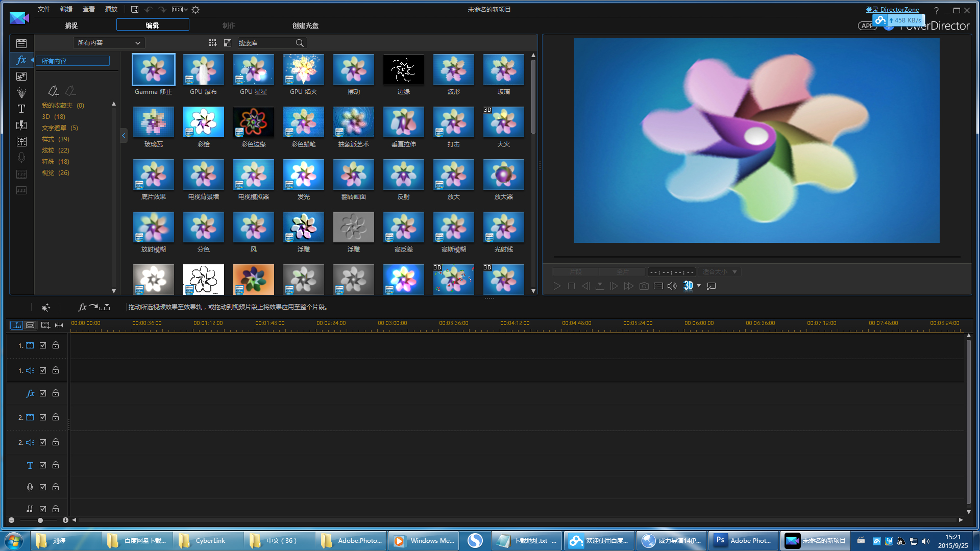980x551 pixels.
Task: Open the Audio Mixing Room icon
Action: pos(21,141)
